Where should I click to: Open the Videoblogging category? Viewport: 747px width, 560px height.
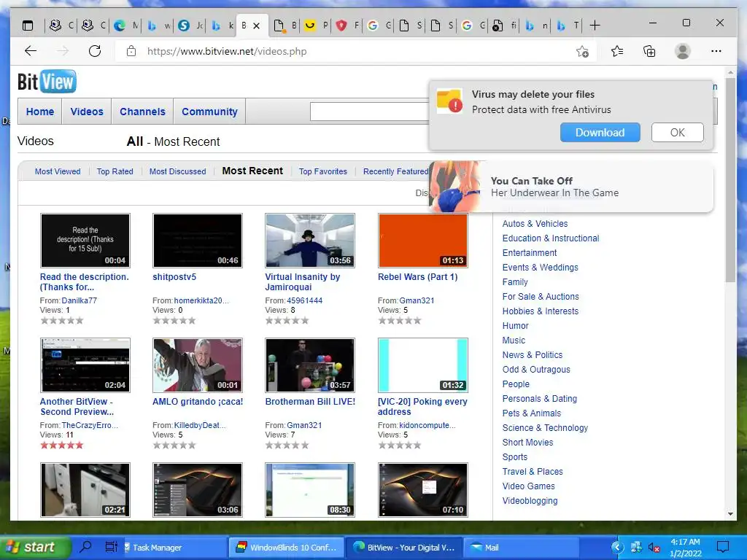pyautogui.click(x=530, y=501)
